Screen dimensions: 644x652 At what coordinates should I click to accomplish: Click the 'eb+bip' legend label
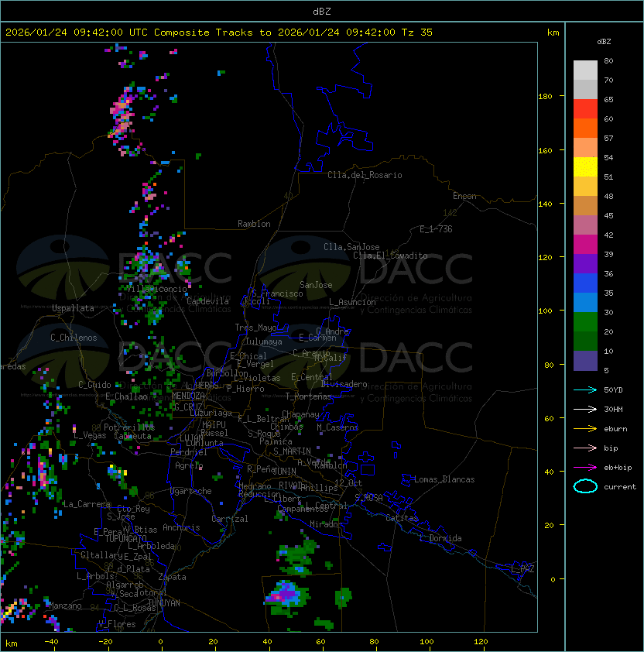tap(618, 468)
